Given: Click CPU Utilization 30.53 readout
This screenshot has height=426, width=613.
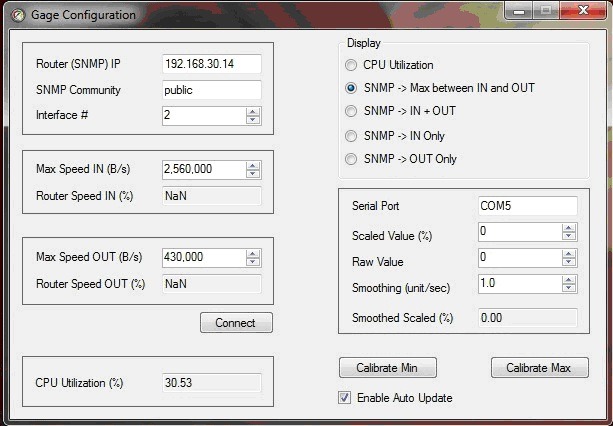Looking at the screenshot, I should (212, 383).
